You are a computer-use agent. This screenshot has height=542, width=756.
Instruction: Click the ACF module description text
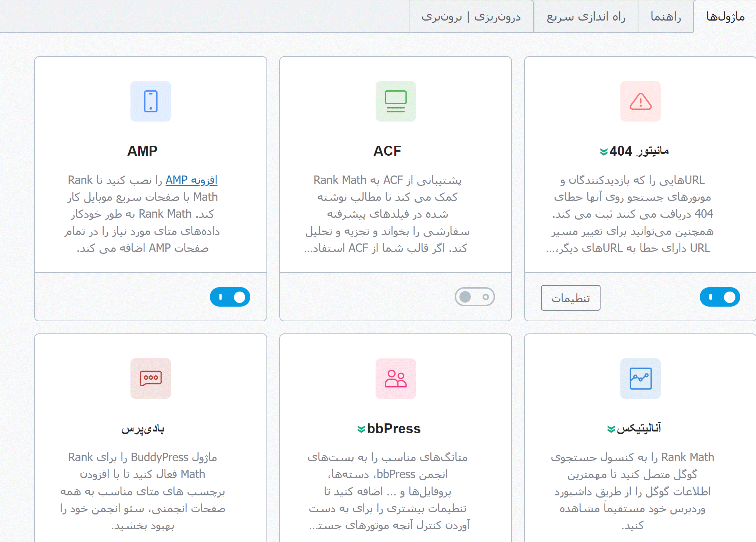point(387,214)
